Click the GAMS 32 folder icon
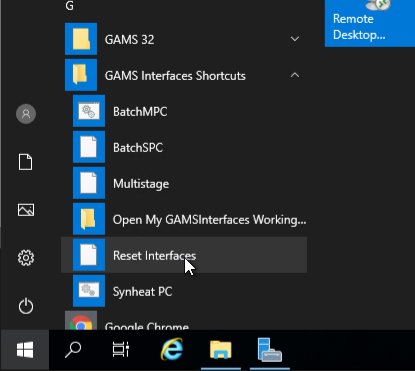 81,39
